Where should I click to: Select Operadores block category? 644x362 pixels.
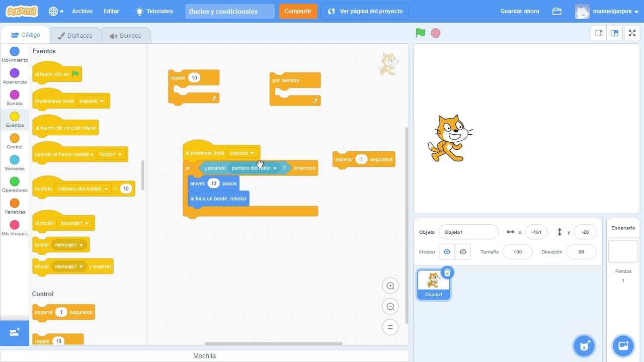(x=15, y=185)
